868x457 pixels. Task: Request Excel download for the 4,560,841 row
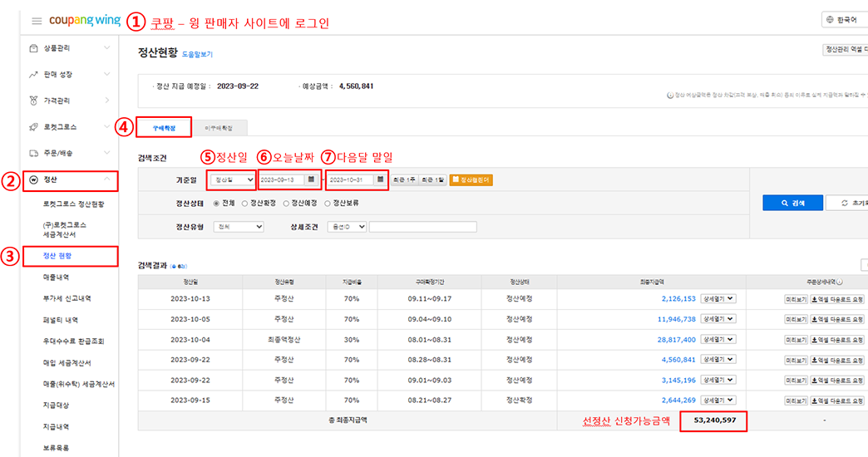837,360
